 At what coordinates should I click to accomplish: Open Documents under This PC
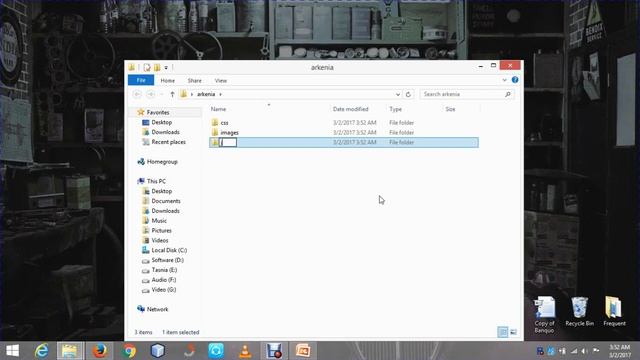[x=166, y=201]
